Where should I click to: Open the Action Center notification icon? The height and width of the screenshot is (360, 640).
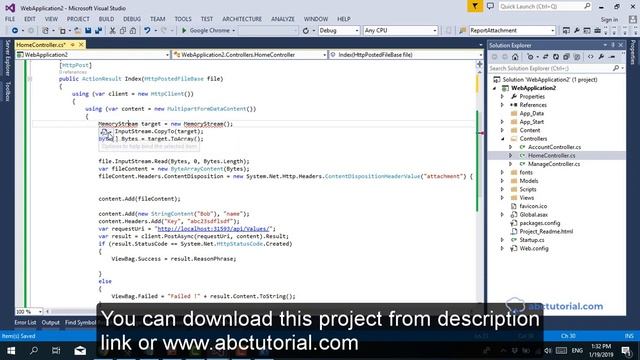point(626,351)
